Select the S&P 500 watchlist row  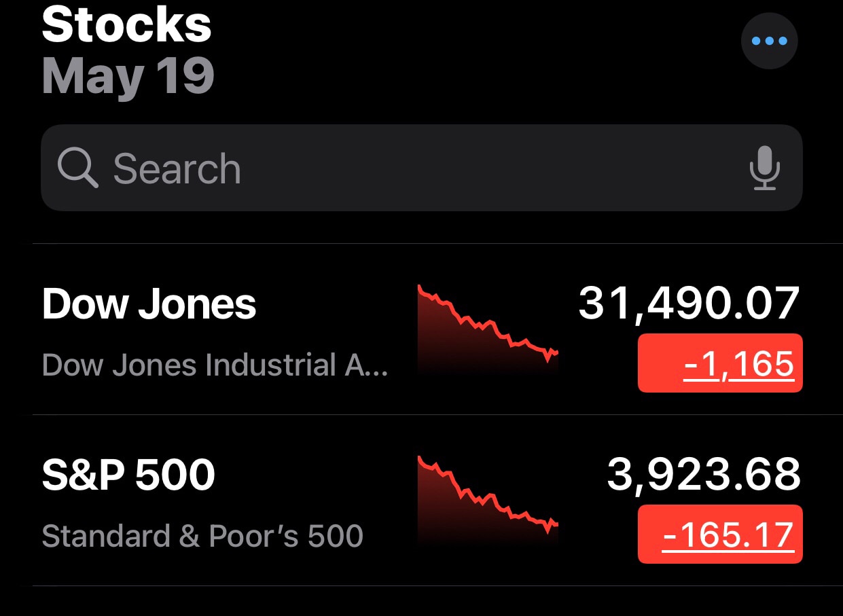pos(272,501)
